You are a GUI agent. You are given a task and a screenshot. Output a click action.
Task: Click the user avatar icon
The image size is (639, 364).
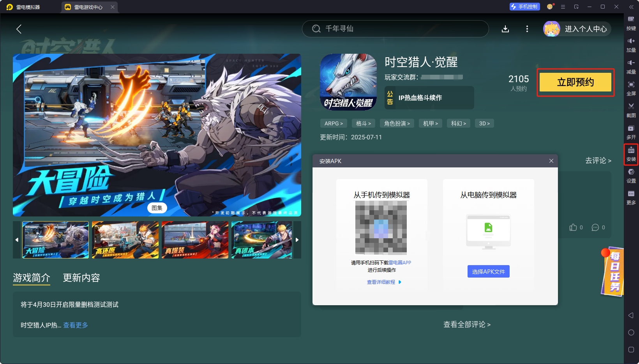552,29
